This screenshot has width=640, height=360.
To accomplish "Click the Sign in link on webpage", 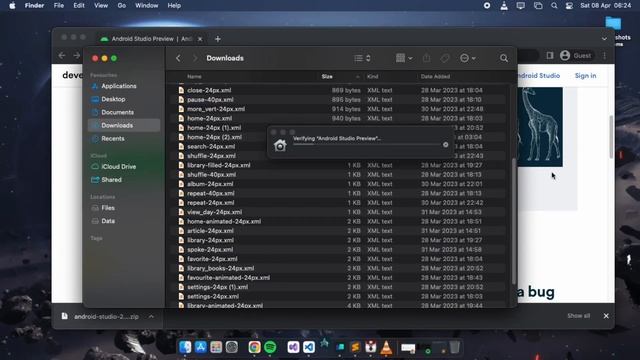I will click(585, 76).
